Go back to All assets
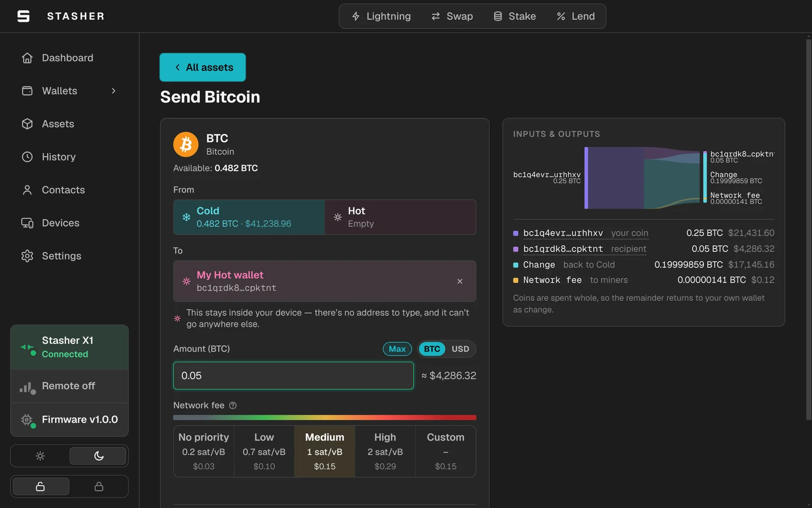 click(202, 67)
